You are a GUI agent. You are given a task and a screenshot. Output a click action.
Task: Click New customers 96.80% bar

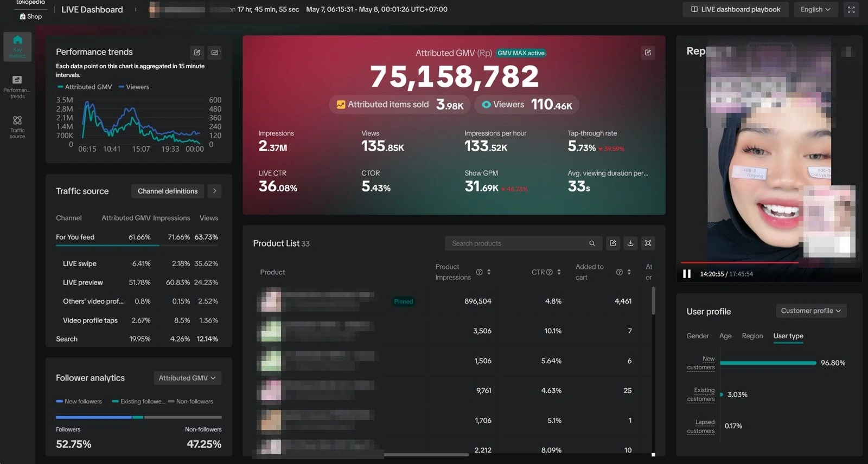[x=768, y=363]
